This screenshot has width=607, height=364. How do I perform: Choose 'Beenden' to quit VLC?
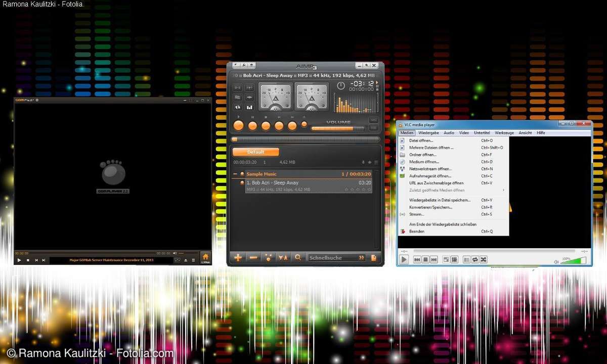click(453, 231)
